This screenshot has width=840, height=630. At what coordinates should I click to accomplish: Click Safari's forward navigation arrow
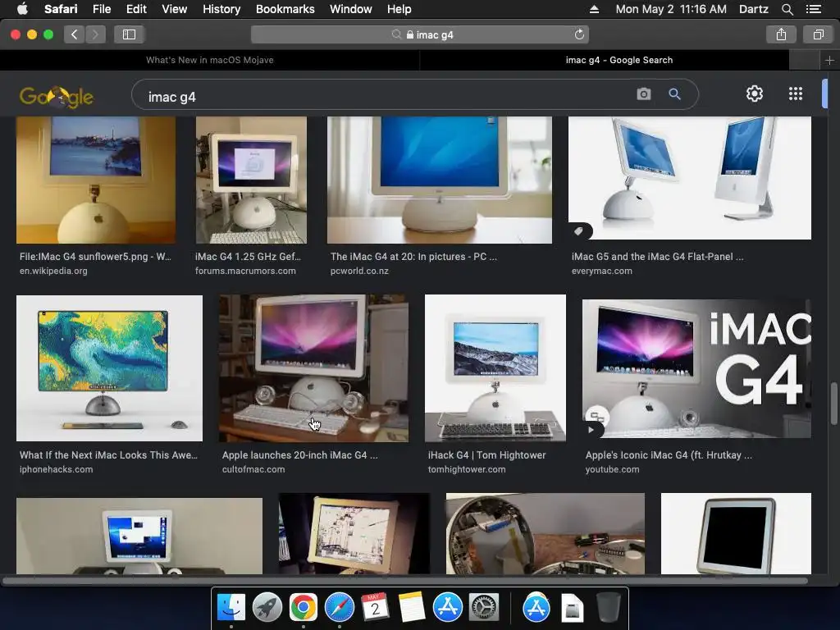pyautogui.click(x=95, y=34)
